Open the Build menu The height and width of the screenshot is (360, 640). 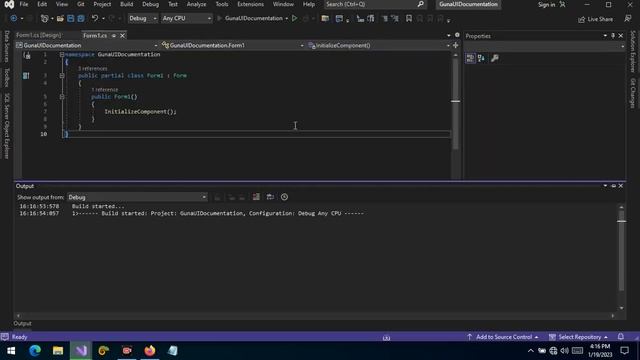127,4
